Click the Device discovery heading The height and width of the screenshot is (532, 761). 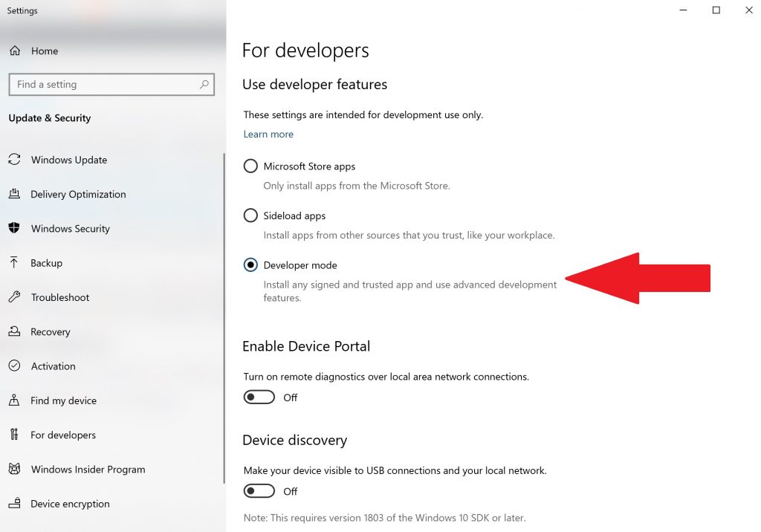click(294, 440)
